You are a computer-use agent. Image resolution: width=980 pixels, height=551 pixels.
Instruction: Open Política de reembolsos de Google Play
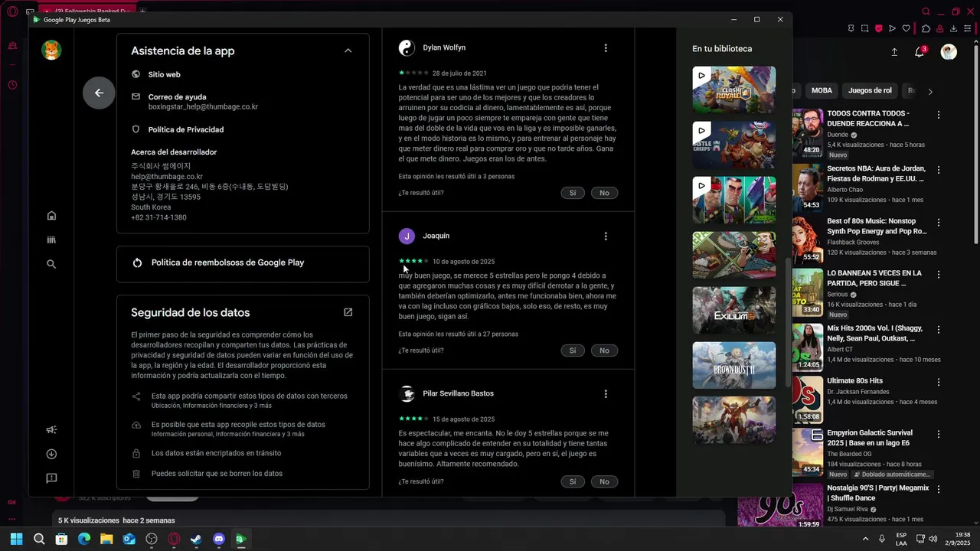tap(243, 262)
